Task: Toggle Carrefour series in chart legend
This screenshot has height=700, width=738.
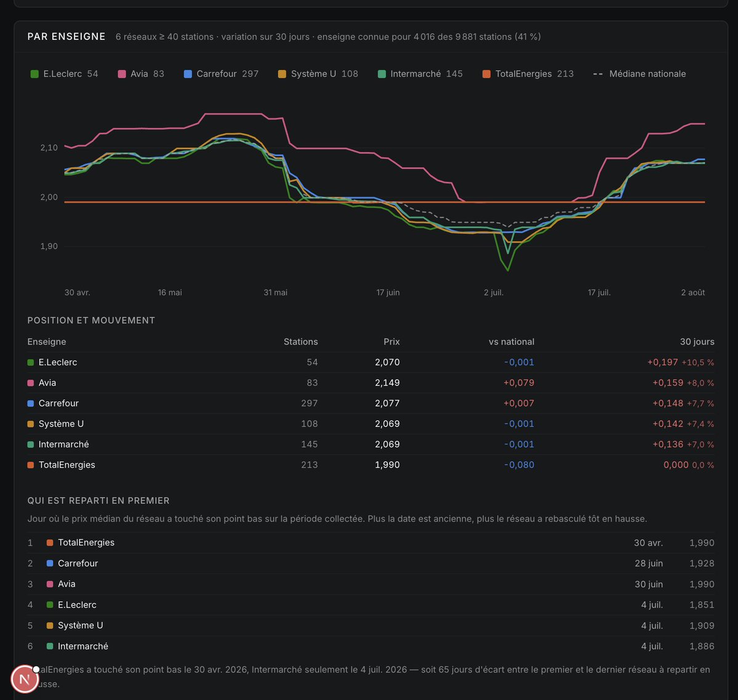Action: 221,74
